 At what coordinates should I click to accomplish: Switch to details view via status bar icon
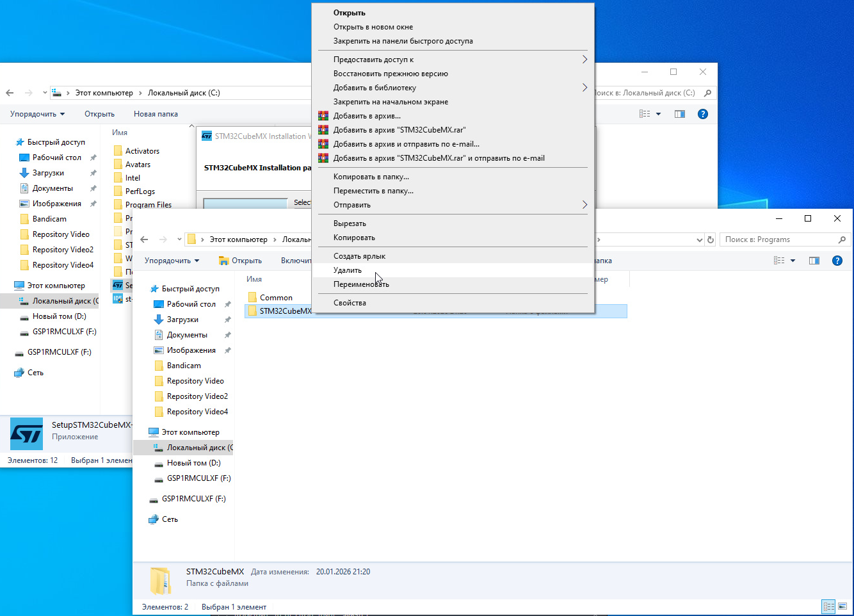coord(829,606)
